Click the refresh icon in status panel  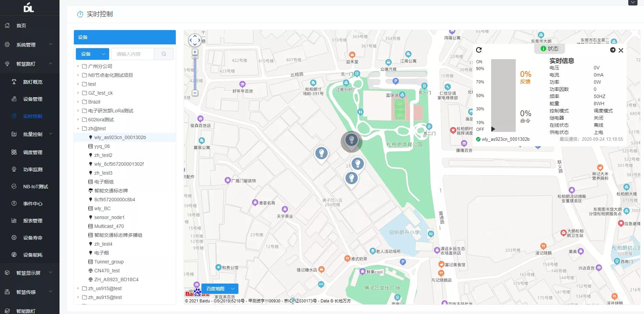pos(479,50)
